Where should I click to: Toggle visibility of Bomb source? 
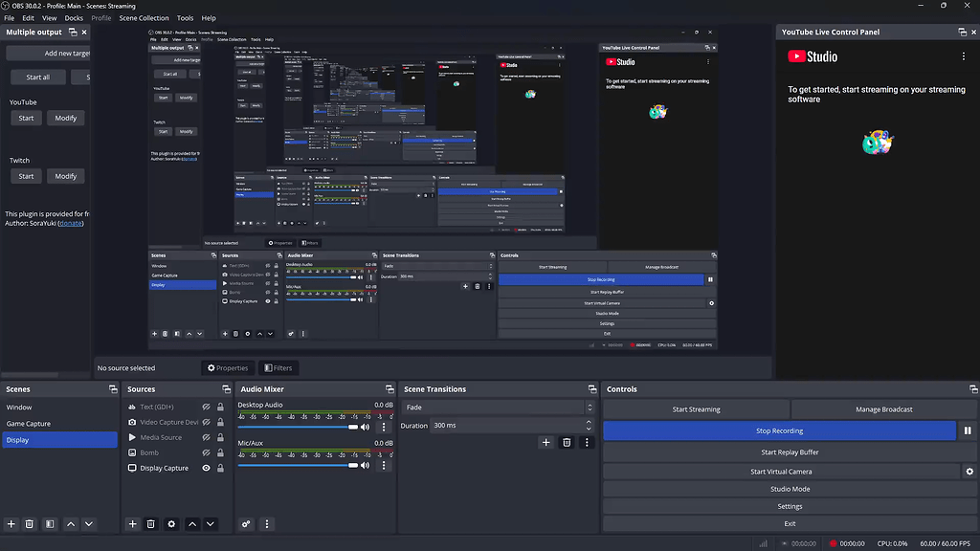pyautogui.click(x=207, y=452)
